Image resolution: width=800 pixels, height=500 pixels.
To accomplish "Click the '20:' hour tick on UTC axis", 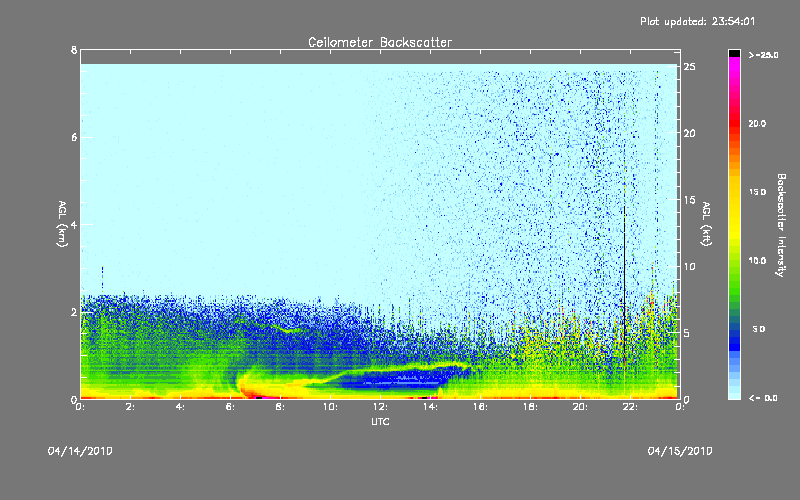I will (580, 407).
